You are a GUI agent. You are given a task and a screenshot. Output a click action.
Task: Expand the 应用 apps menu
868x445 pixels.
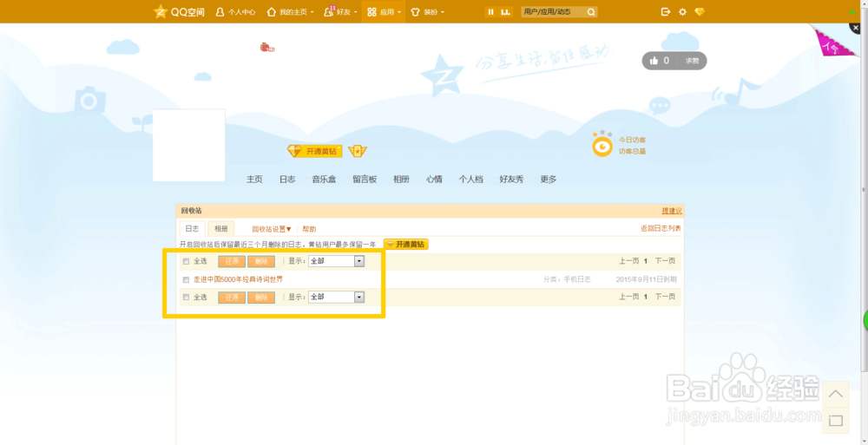pyautogui.click(x=384, y=11)
